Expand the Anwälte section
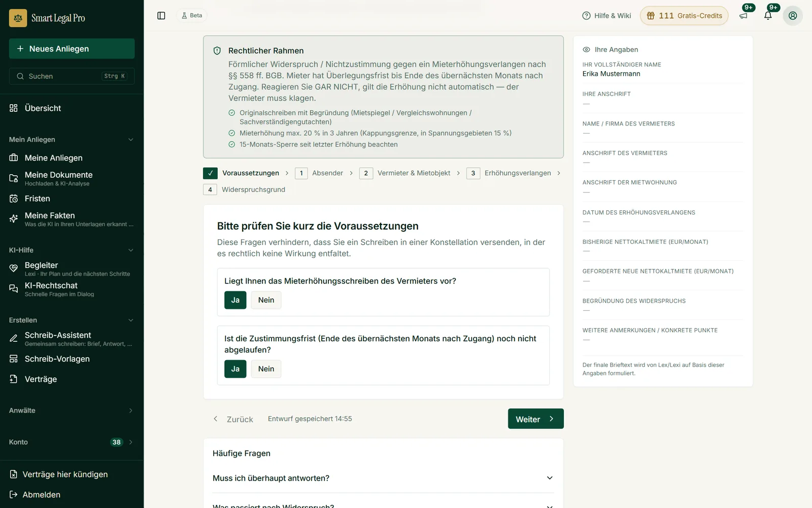Image resolution: width=812 pixels, height=508 pixels. click(72, 410)
